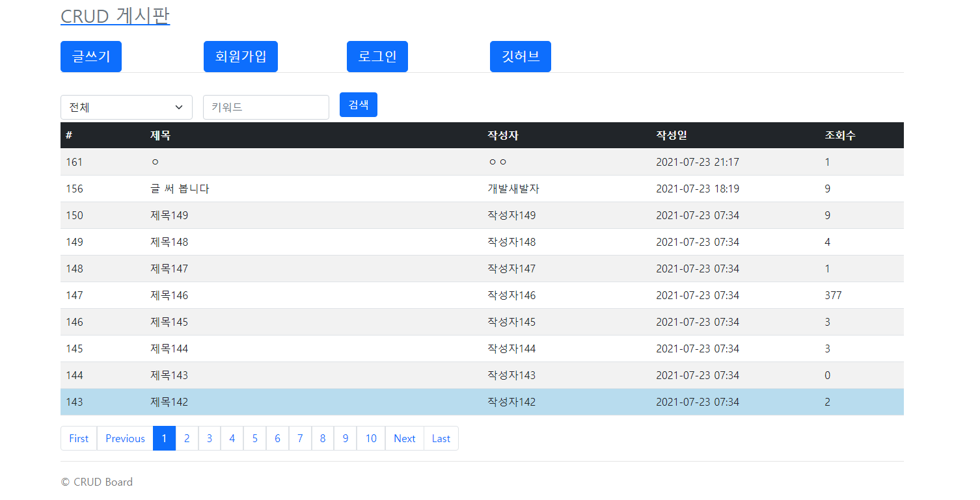Viewport: 980px width, 500px height.
Task: Click the 작성자 column header
Action: coord(503,136)
